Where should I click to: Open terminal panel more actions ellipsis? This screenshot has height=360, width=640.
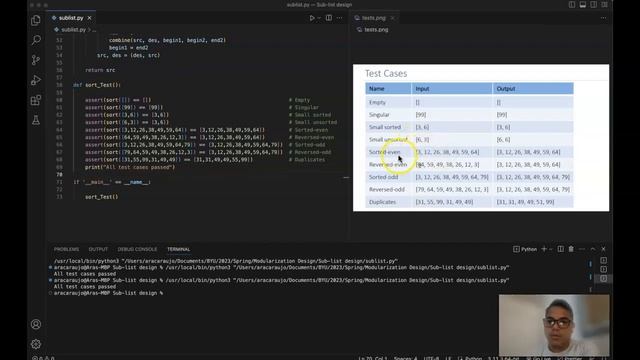582,249
